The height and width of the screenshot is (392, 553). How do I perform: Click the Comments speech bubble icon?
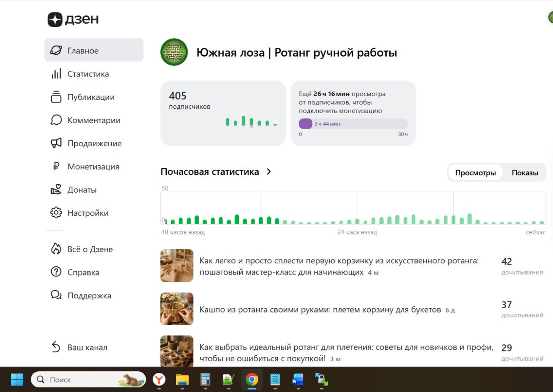[x=56, y=120]
